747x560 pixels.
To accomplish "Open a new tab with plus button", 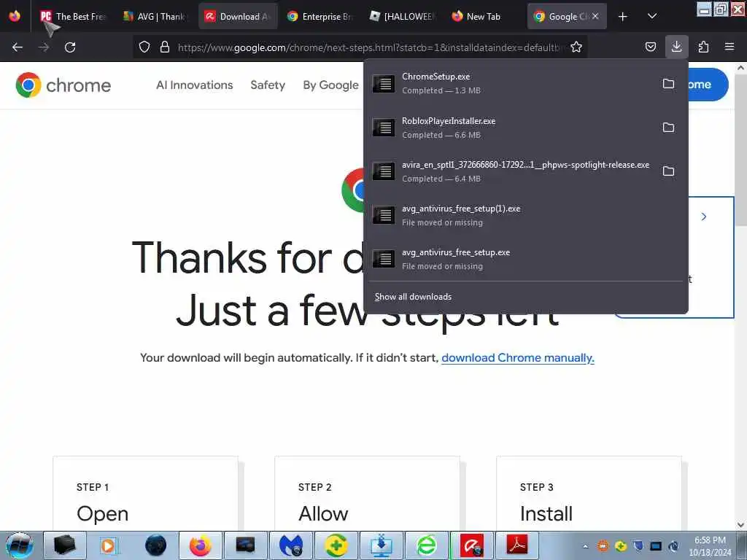I will [x=623, y=17].
